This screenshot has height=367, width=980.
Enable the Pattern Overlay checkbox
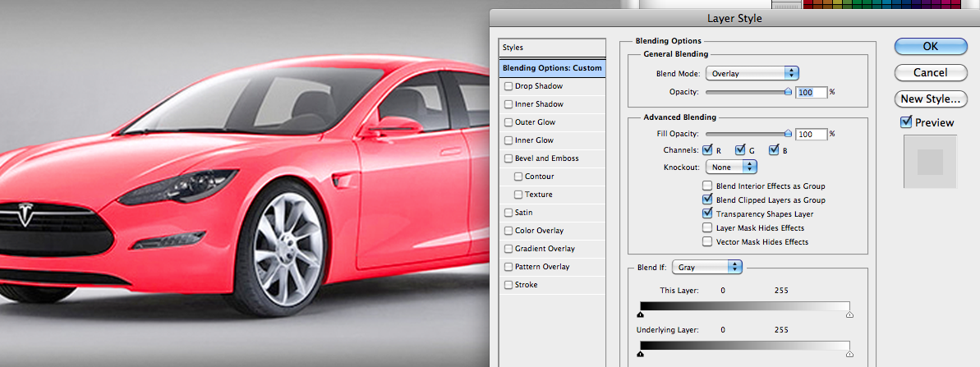pos(508,267)
